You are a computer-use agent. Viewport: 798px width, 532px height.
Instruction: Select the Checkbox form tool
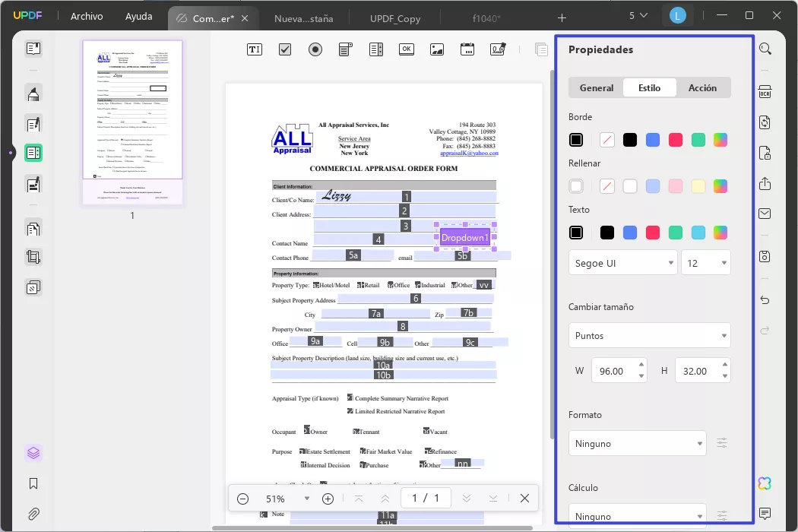click(x=285, y=49)
